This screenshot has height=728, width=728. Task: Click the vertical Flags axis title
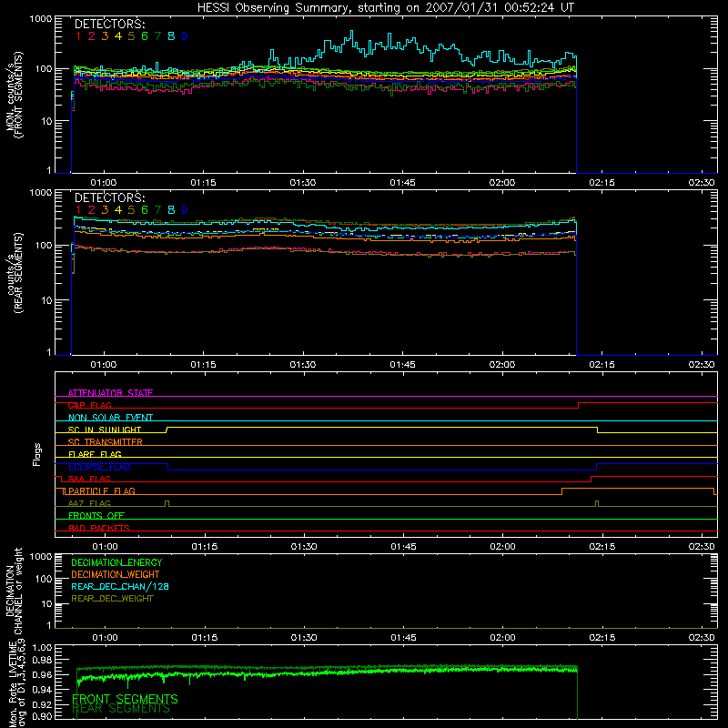click(37, 454)
